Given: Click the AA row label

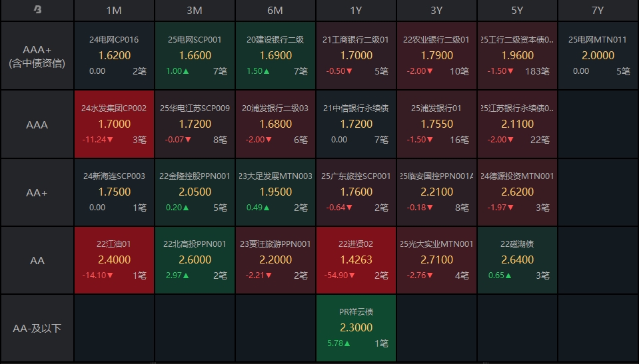Looking at the screenshot, I should click(x=37, y=260).
